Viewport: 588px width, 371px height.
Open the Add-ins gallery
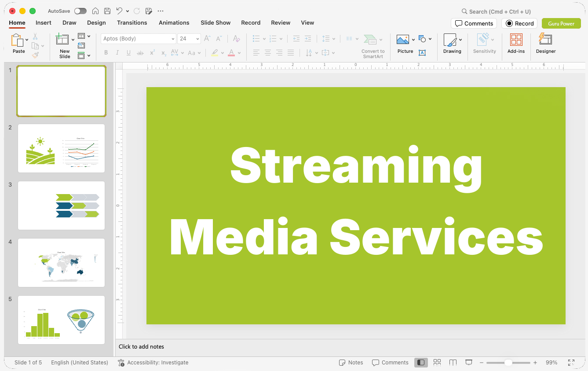click(x=516, y=43)
